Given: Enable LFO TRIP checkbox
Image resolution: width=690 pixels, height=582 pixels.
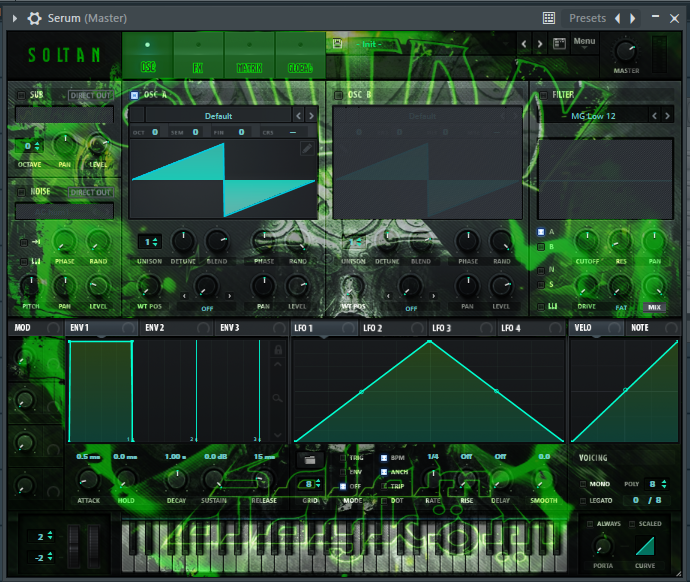Looking at the screenshot, I should [x=384, y=486].
